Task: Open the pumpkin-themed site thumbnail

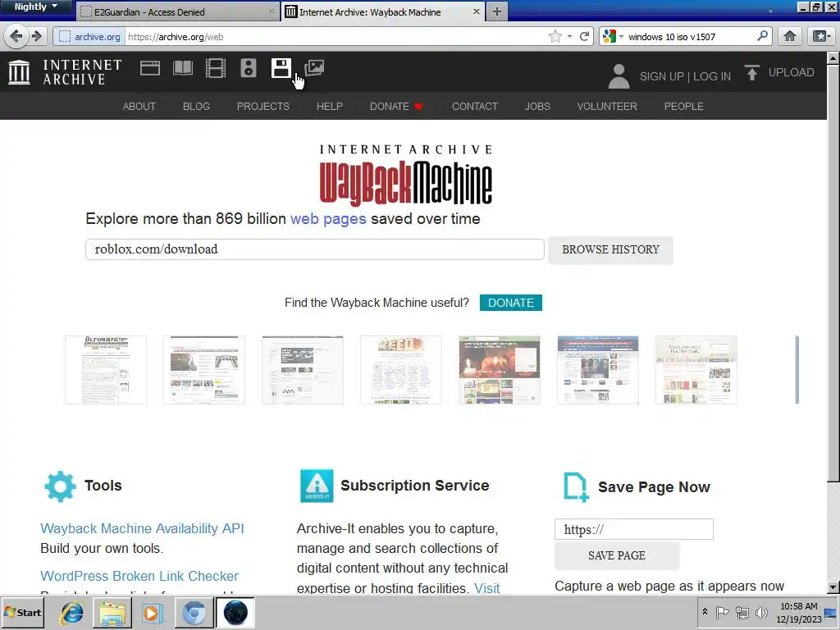Action: click(500, 370)
